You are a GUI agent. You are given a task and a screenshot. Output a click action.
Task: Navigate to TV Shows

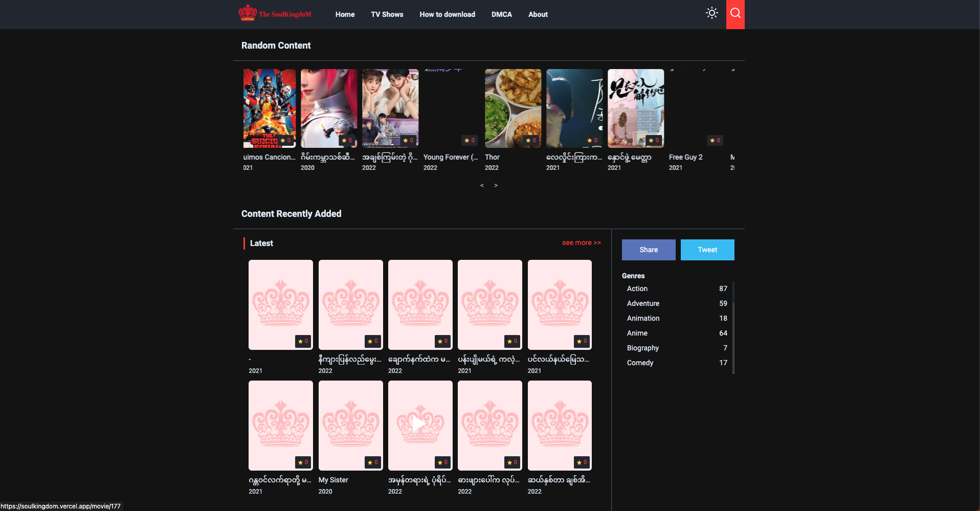pyautogui.click(x=387, y=14)
